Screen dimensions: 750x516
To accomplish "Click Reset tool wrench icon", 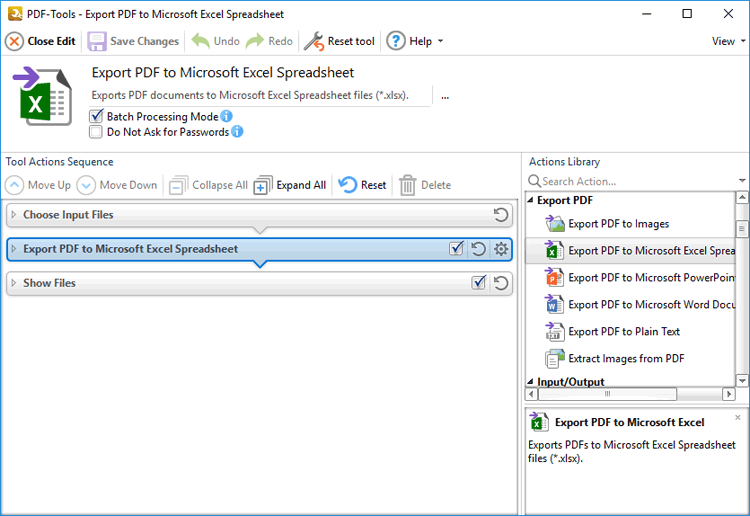I will 314,42.
